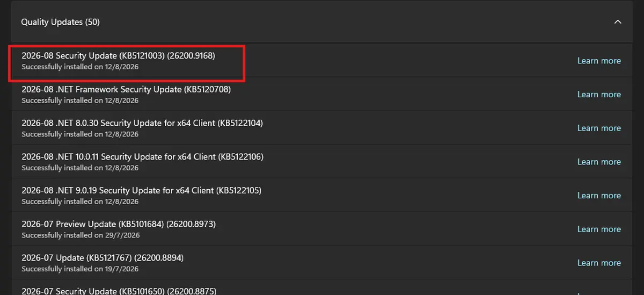Open Learn more for .NET 9.0.19 update

point(599,196)
